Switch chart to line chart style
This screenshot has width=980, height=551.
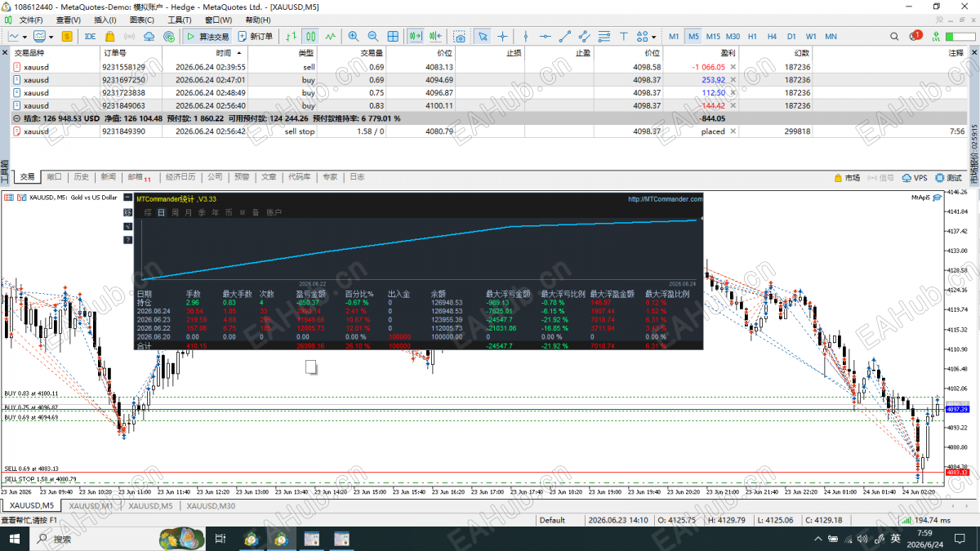[x=331, y=36]
